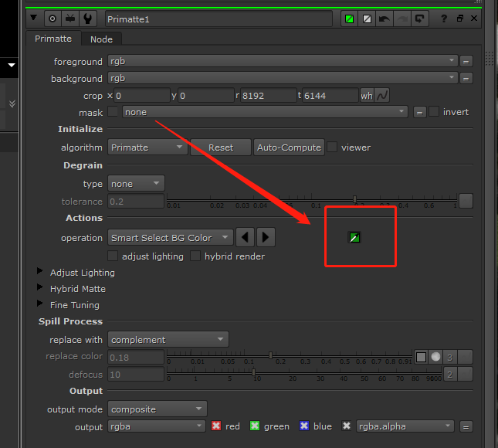Edit the crop x value field
The image size is (498, 448).
tap(142, 96)
